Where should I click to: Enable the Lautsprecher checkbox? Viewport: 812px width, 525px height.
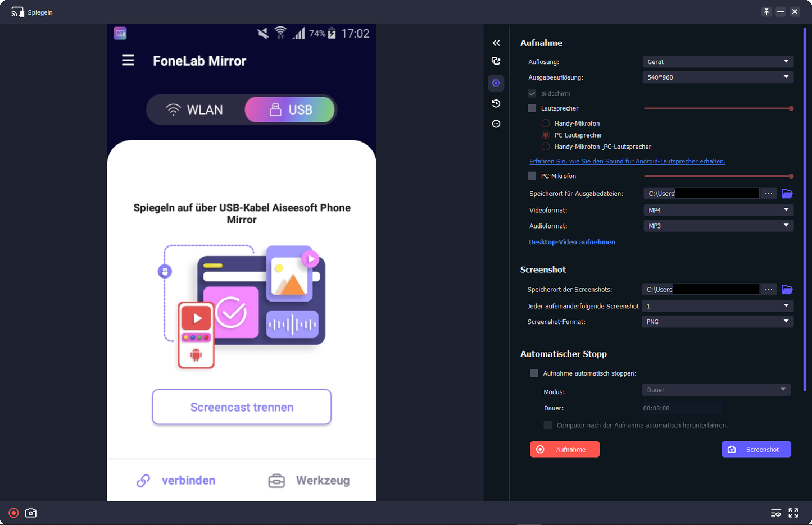pyautogui.click(x=532, y=108)
